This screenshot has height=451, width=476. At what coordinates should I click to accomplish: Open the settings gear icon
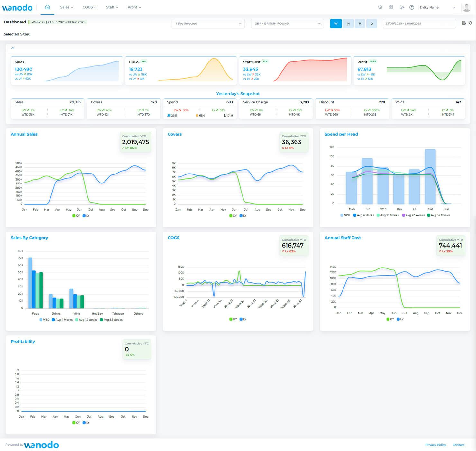380,7
